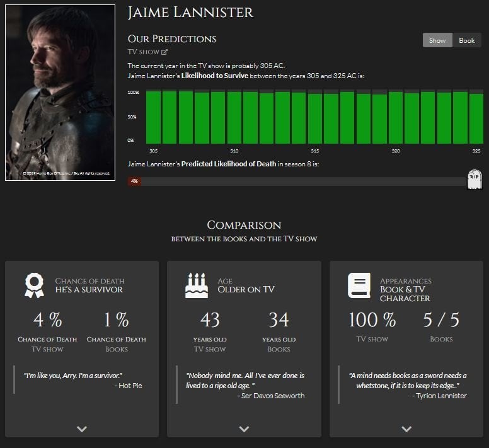The width and height of the screenshot is (489, 448).
Task: Switch predictions to Book
Action: pyautogui.click(x=466, y=40)
